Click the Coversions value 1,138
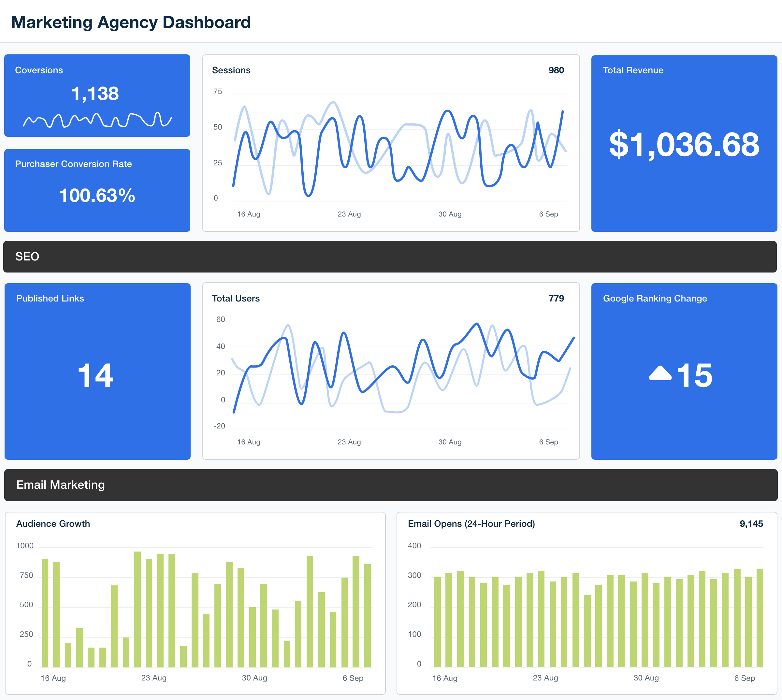 pyautogui.click(x=95, y=93)
